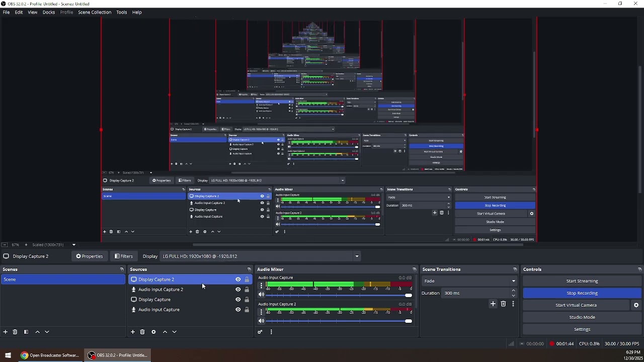Pop out Controls dock icon

pos(639,269)
